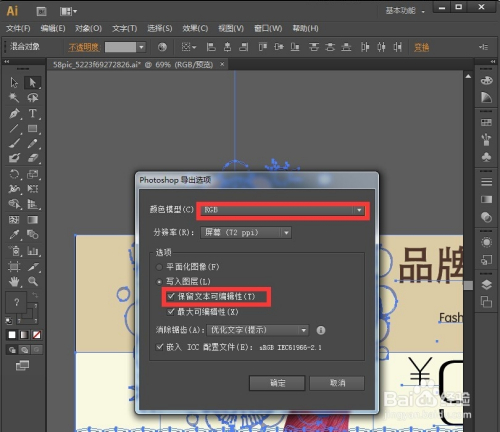Cancel the dialog with 取消 button
Screen dimensions: 500x432
pos(337,383)
